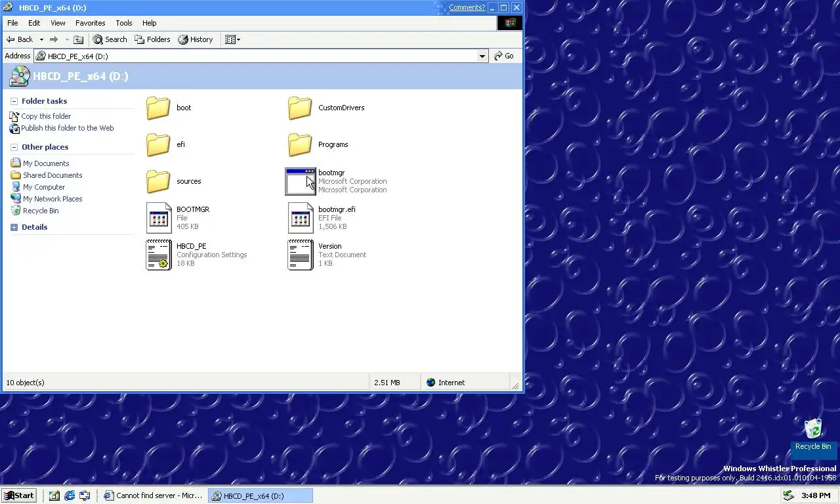Click the Windows flag throbber icon
This screenshot has height=504, width=840.
(510, 23)
